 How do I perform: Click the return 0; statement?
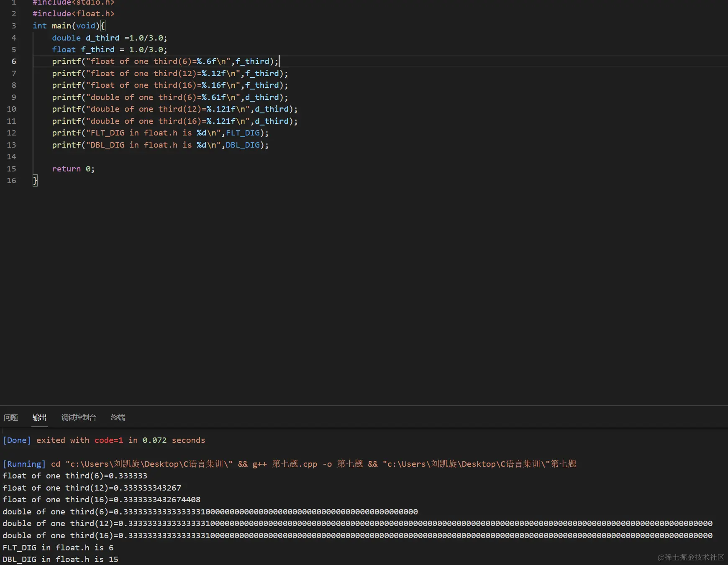[x=73, y=169]
